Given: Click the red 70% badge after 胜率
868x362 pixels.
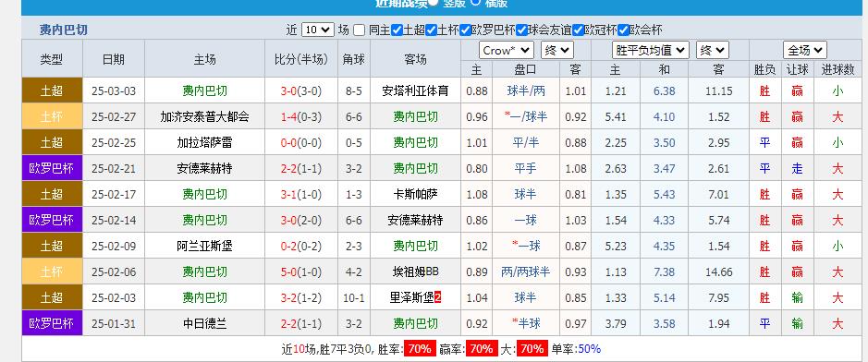Looking at the screenshot, I should click(x=421, y=349).
